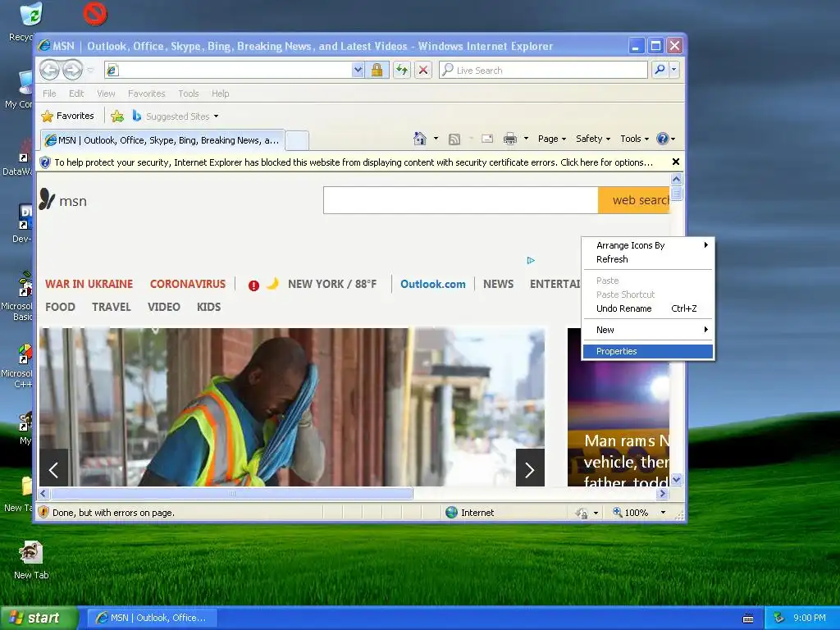Click the security lock icon beside address bar
840x630 pixels.
click(x=377, y=71)
